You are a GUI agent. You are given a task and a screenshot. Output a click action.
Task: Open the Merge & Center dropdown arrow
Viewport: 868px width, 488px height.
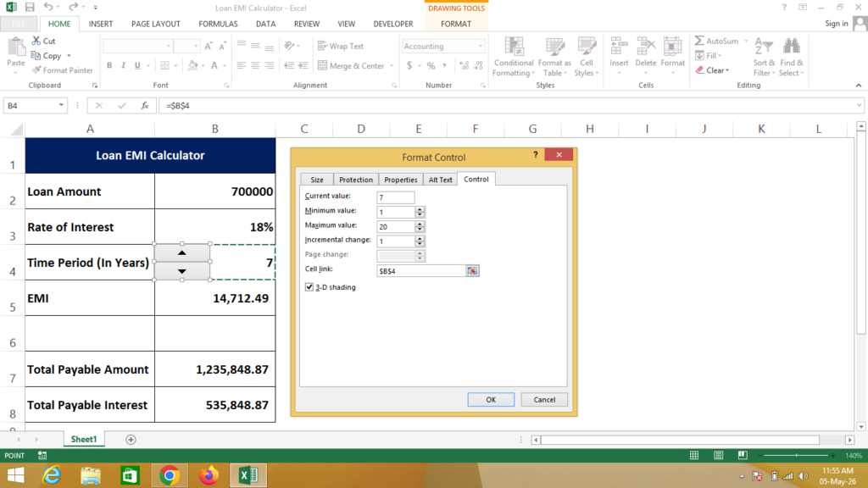click(392, 66)
